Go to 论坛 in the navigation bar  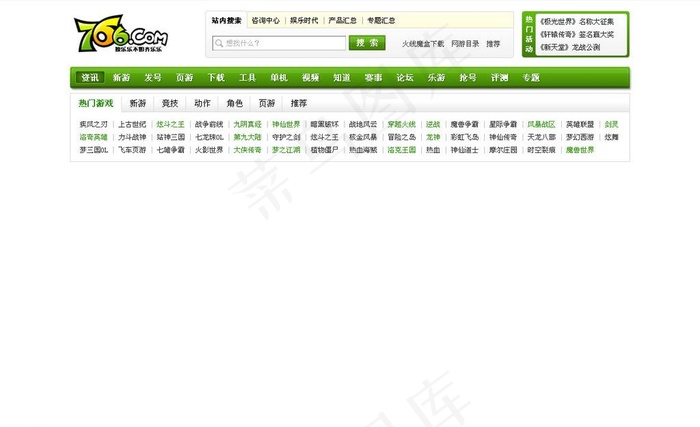(405, 78)
